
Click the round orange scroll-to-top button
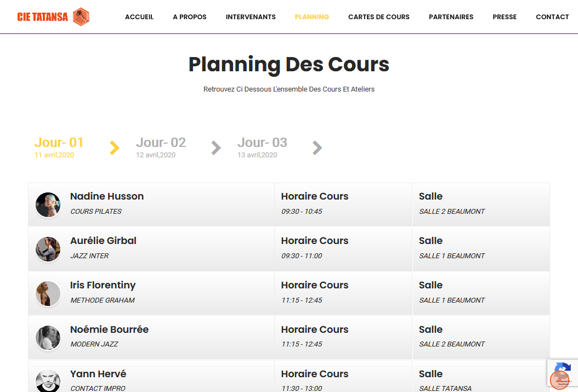(560, 379)
